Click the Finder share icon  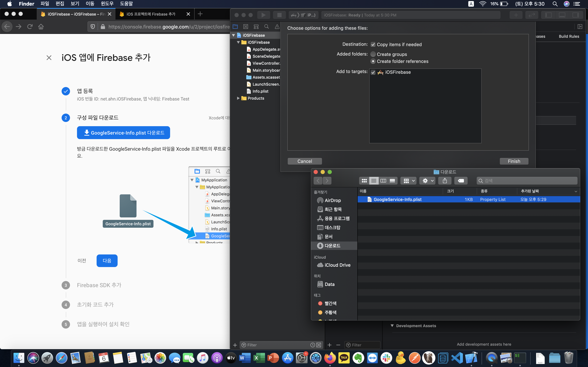coord(445,181)
